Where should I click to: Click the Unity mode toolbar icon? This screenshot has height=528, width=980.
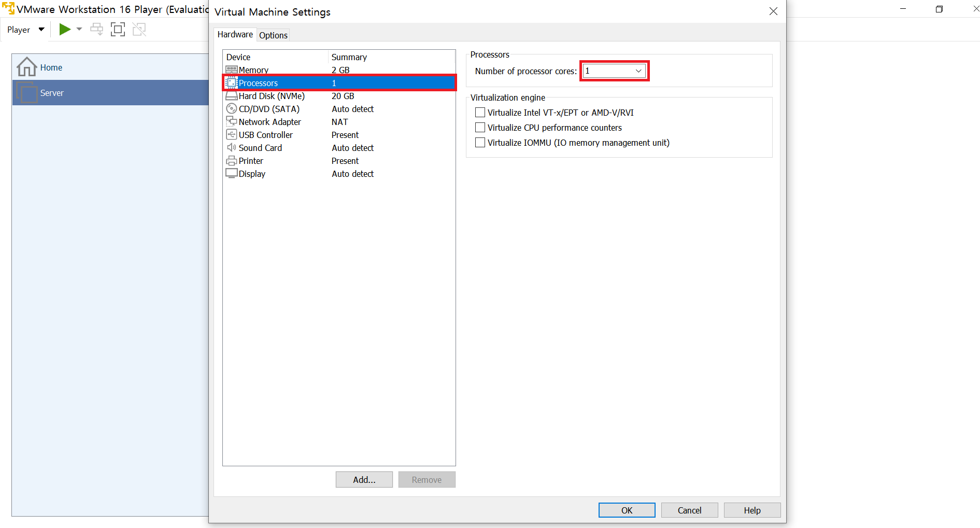(139, 30)
